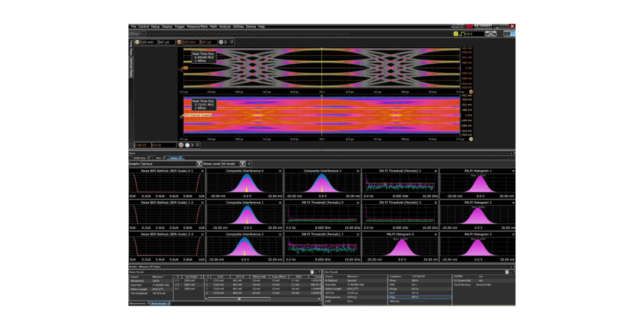Switch to the Noise Results bottom tab
The width and height of the screenshot is (644, 330).
pos(160,304)
